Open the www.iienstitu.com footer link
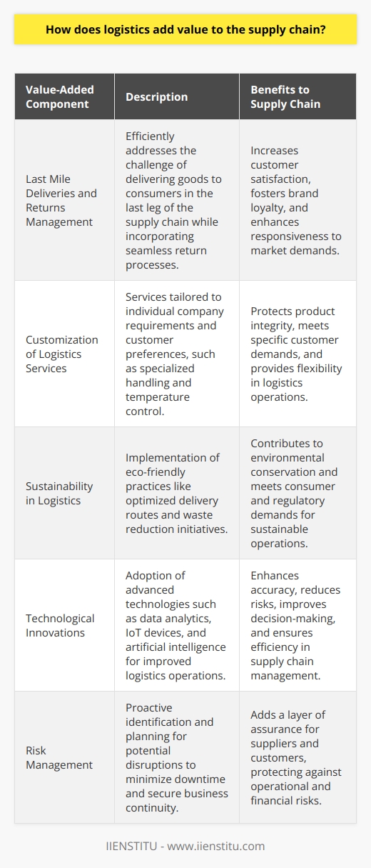 pyautogui.click(x=223, y=846)
